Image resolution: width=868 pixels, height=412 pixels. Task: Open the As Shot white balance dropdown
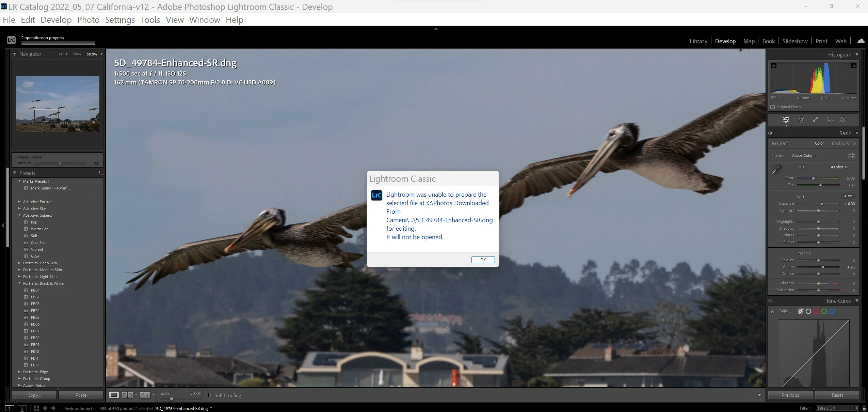[838, 167]
